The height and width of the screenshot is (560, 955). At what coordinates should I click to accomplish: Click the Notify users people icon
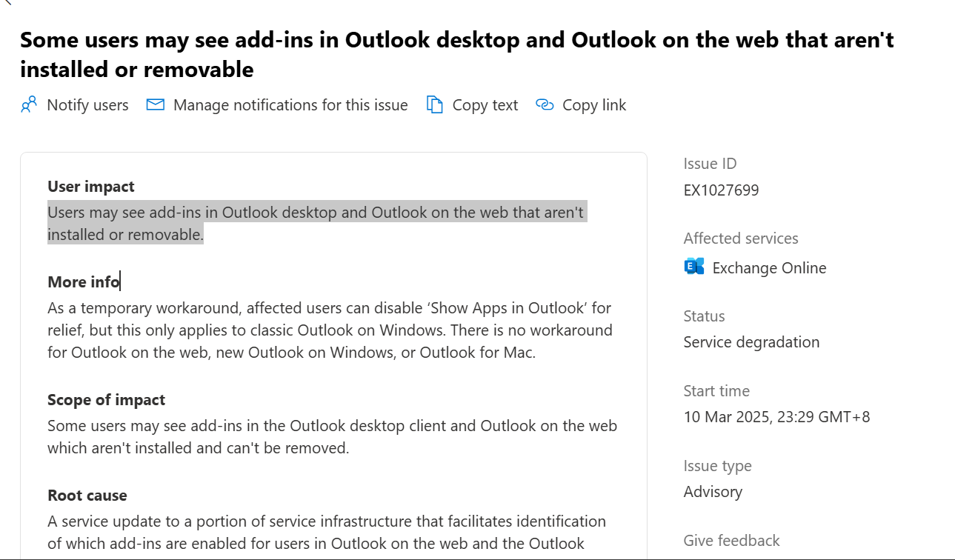click(x=29, y=105)
